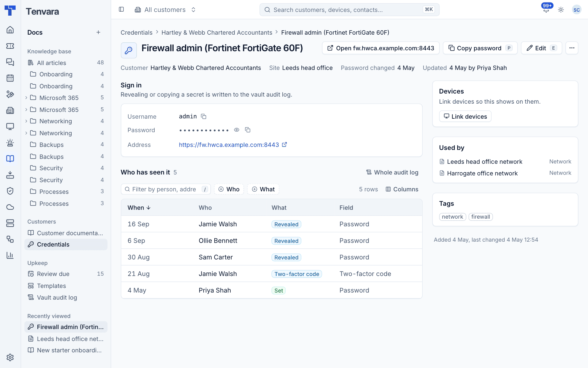This screenshot has height=368, width=588.
Task: Copy password using icon beside dots
Action: pos(248,130)
